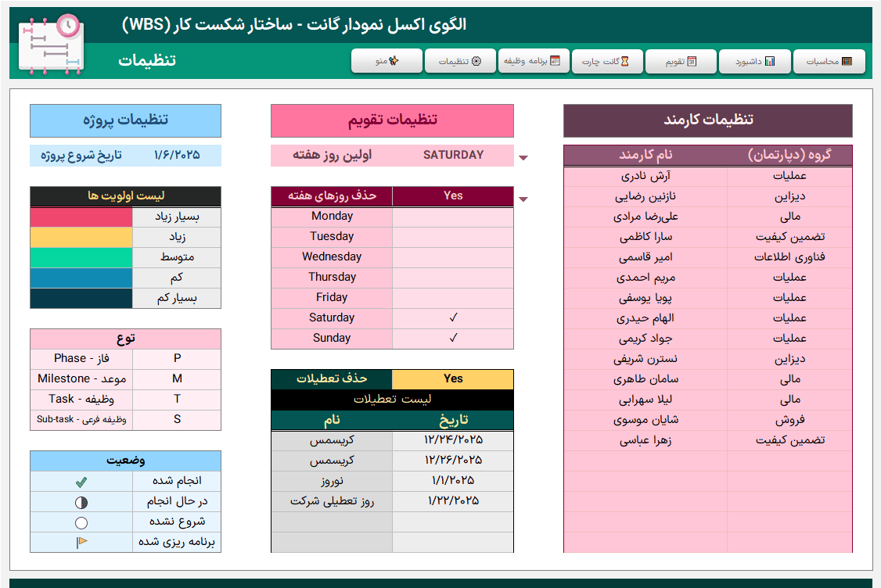Open the برنامه وظیفه task plan tab
This screenshot has width=881, height=588.
point(534,61)
